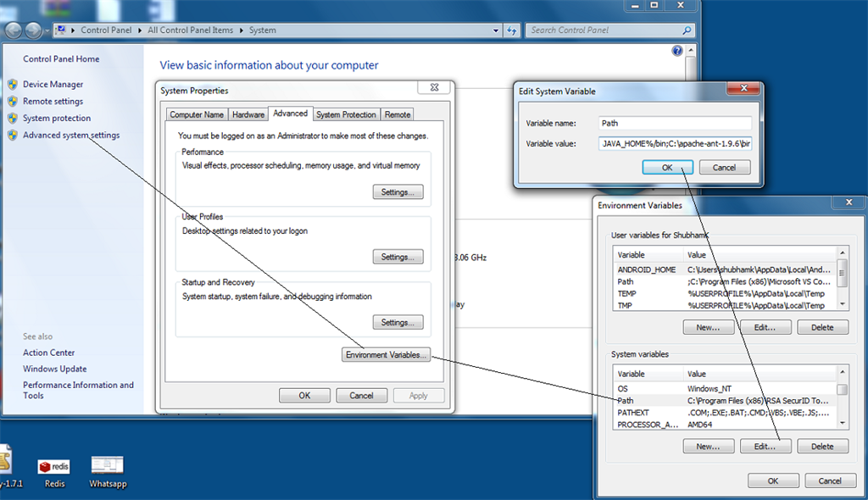
Task: Select PATHEXT system variable row
Action: [724, 413]
